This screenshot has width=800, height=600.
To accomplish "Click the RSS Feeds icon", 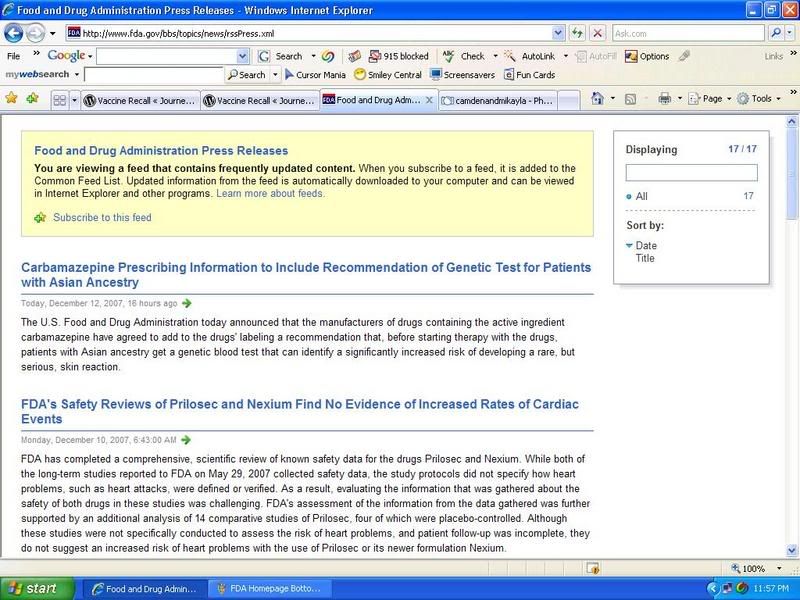I will click(x=631, y=99).
